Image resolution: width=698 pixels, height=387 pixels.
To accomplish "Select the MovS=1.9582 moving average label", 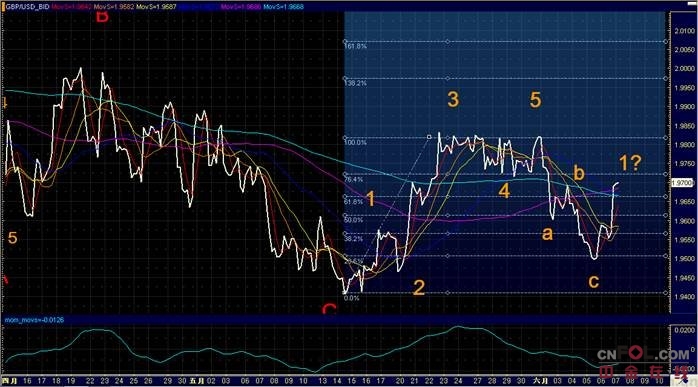I will [x=114, y=7].
